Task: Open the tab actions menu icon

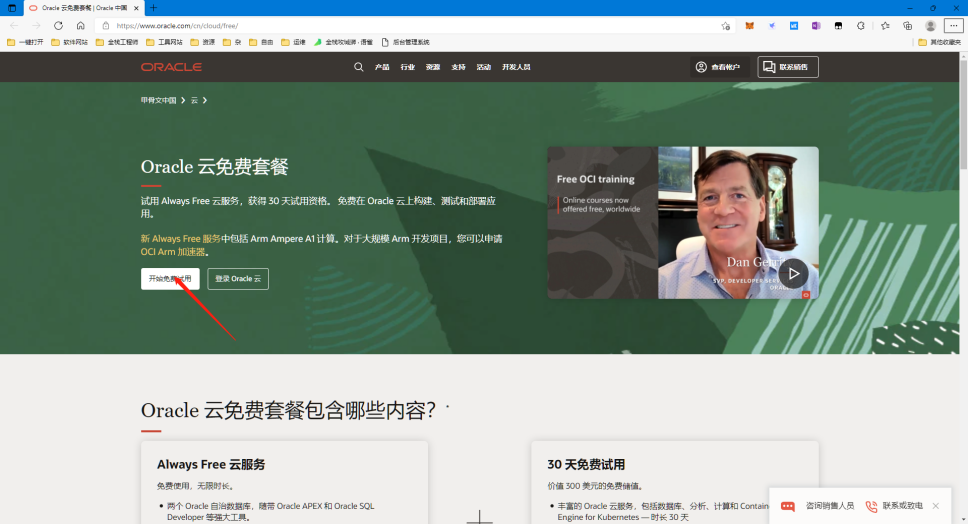Action: (x=12, y=8)
